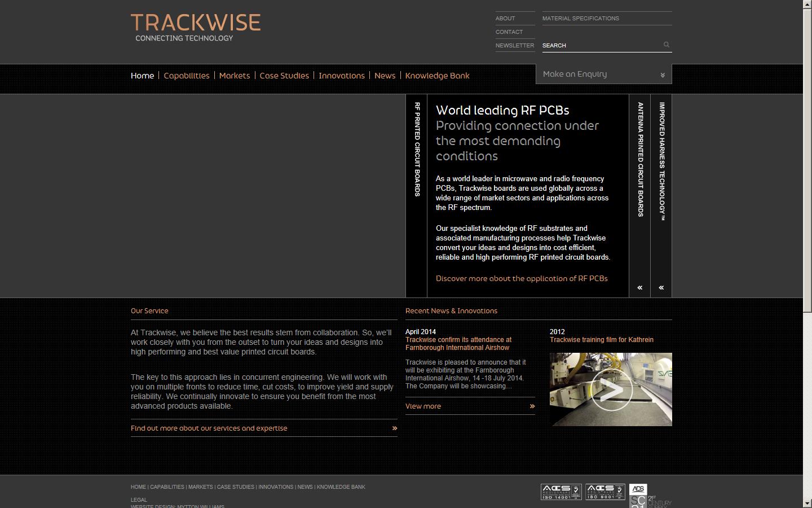The height and width of the screenshot is (508, 812).
Task: Collapse the Antenna Printed Circuit Boards panel
Action: coord(639,287)
